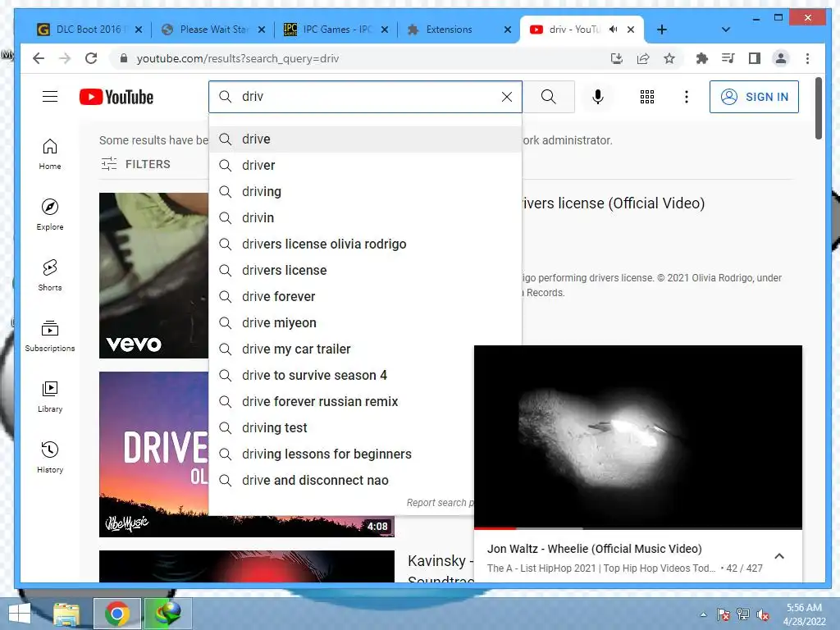This screenshot has width=840, height=630.
Task: Select 'drive and disconnect nao' suggestion
Action: [341, 481]
